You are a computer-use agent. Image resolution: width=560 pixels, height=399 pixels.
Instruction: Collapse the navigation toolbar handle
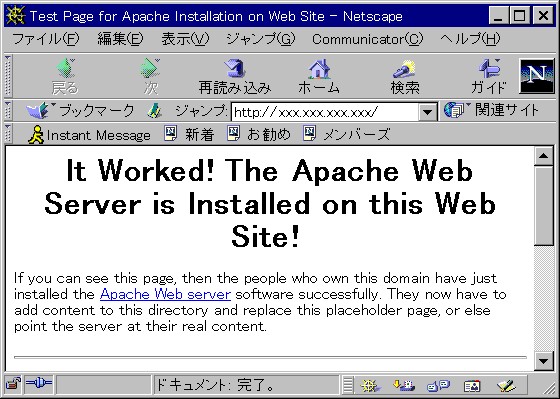point(8,76)
